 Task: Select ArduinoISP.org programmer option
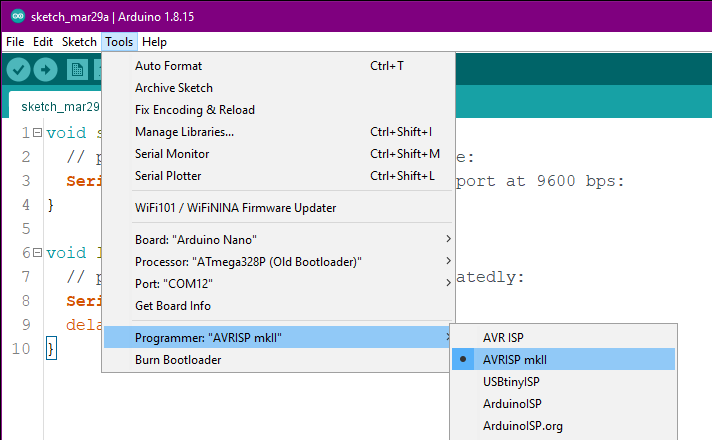point(522,425)
